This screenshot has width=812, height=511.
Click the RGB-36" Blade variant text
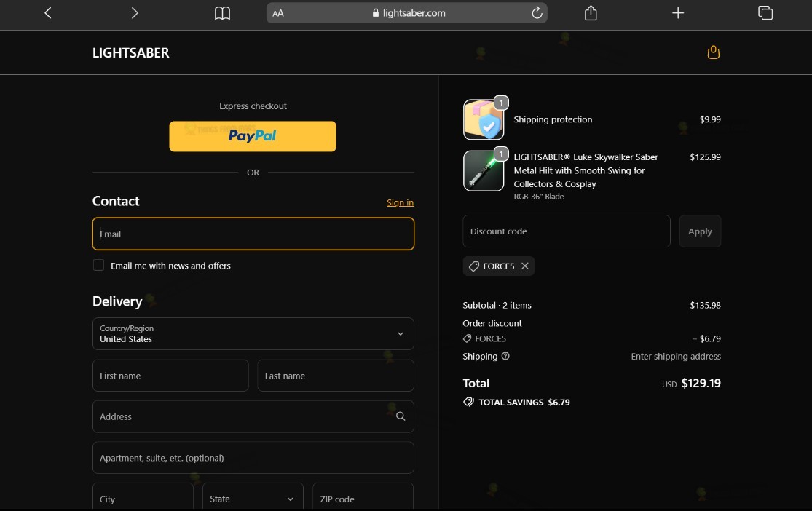pos(539,197)
